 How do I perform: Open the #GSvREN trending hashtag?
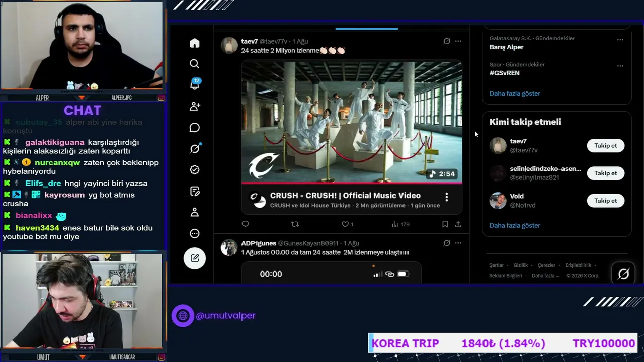pyautogui.click(x=505, y=73)
